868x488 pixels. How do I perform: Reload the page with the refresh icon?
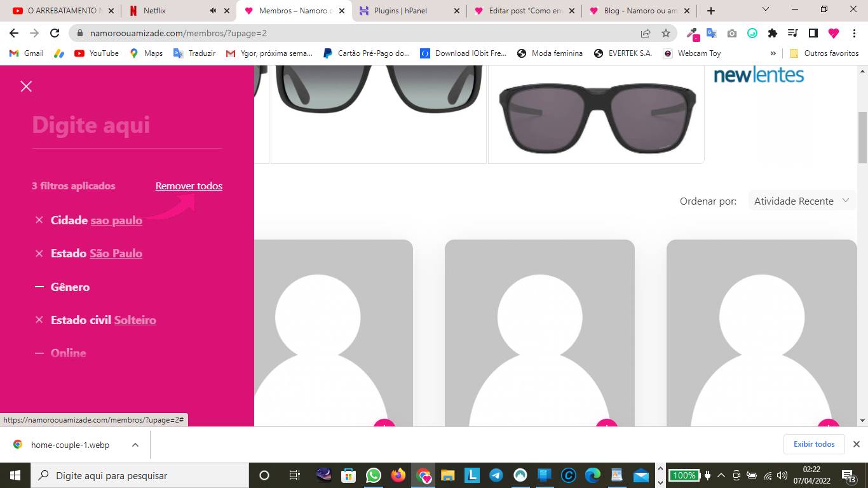(55, 33)
